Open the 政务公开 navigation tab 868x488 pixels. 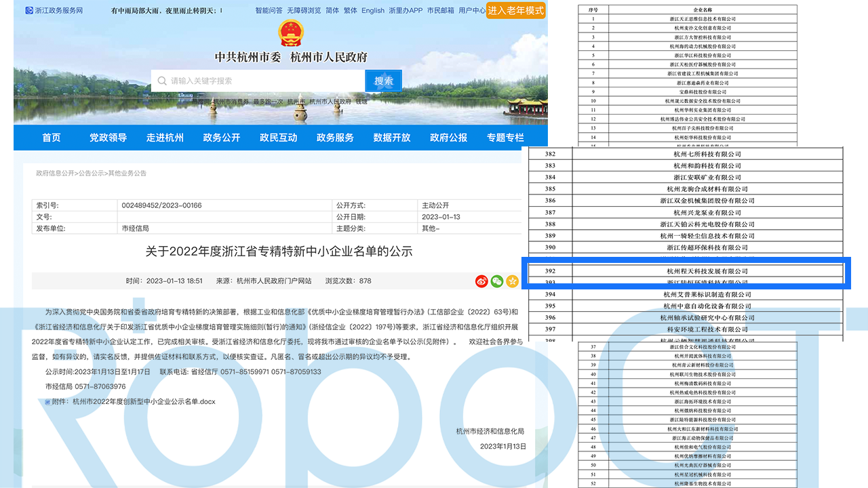point(220,137)
